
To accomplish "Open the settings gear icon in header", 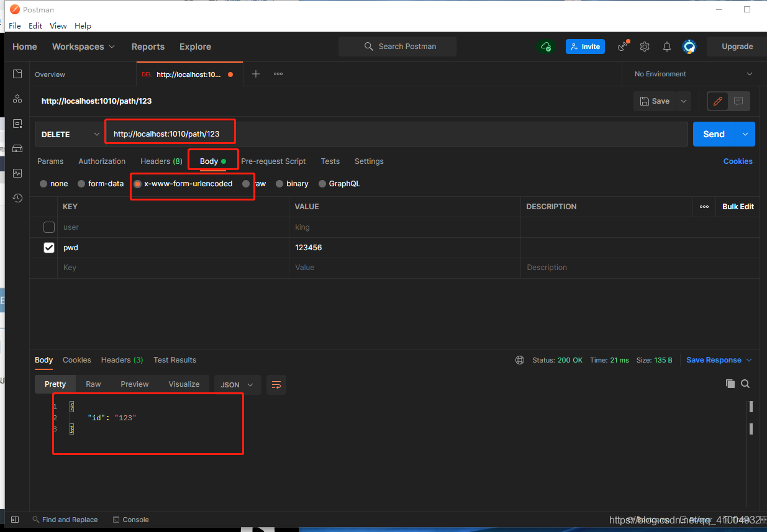I will click(x=645, y=47).
